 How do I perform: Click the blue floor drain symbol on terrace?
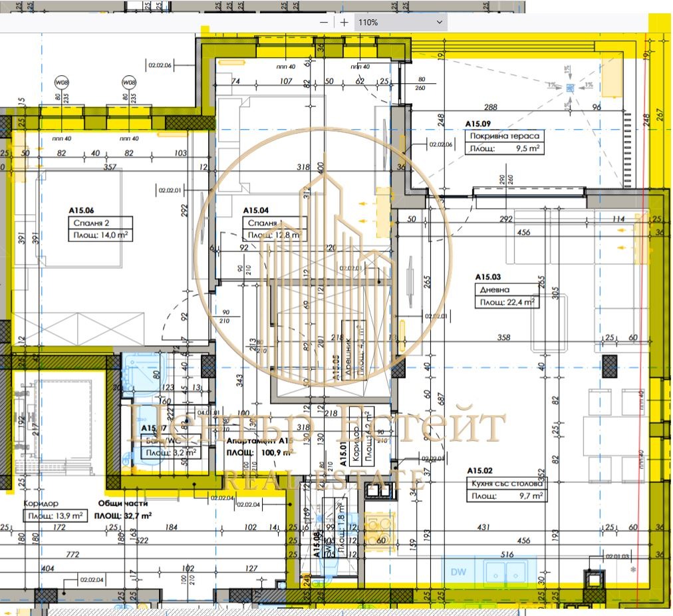point(570,87)
